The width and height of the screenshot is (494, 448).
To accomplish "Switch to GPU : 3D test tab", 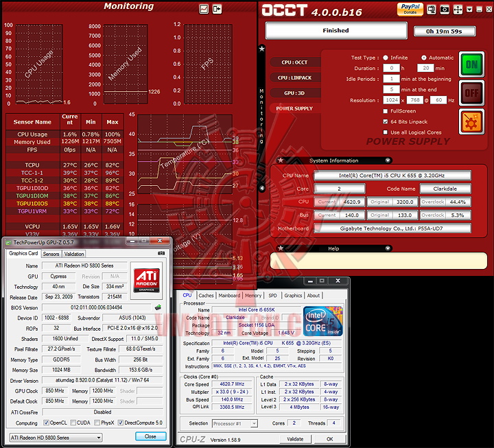I will (294, 93).
